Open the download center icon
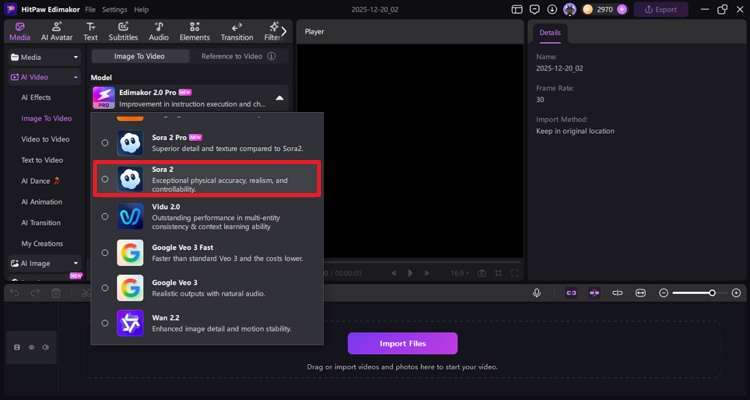This screenshot has width=750, height=400. [552, 10]
